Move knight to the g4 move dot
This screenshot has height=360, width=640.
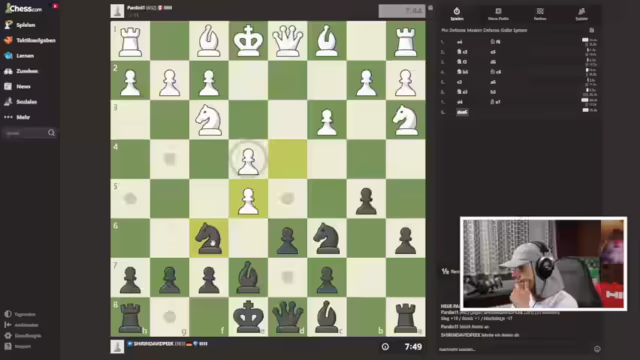point(169,159)
